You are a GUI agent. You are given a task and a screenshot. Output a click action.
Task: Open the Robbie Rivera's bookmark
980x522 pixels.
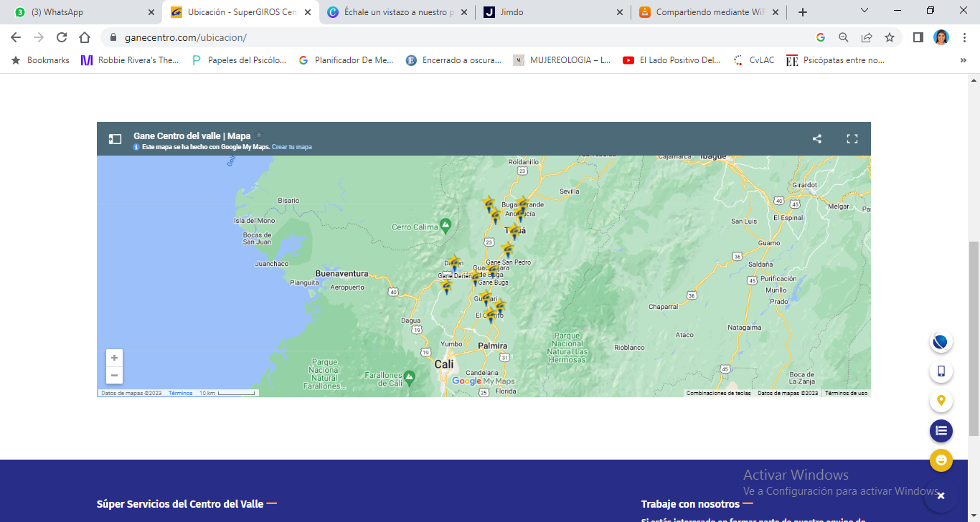pyautogui.click(x=130, y=60)
